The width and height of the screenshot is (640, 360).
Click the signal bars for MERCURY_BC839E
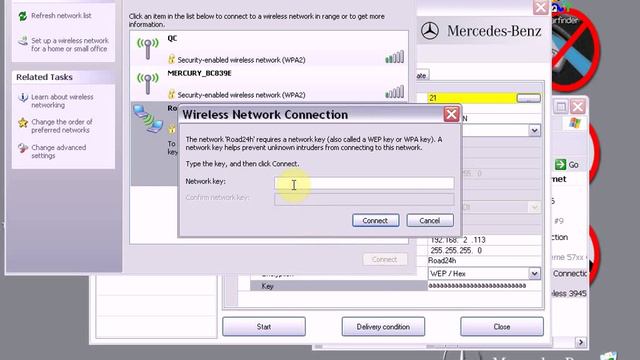(x=394, y=92)
